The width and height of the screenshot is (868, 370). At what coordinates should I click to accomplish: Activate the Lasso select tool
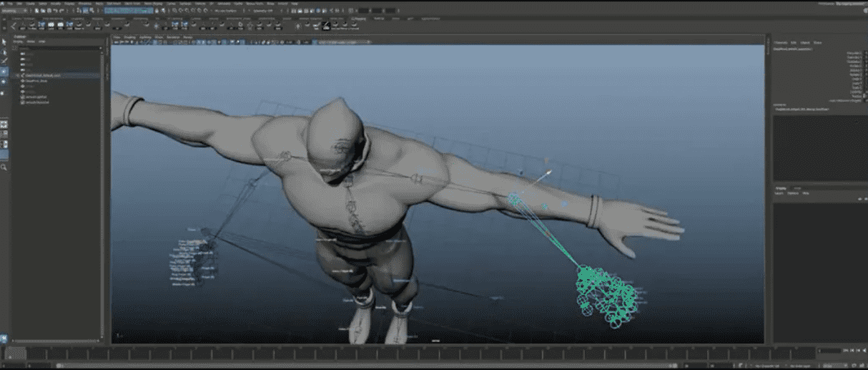[x=4, y=52]
